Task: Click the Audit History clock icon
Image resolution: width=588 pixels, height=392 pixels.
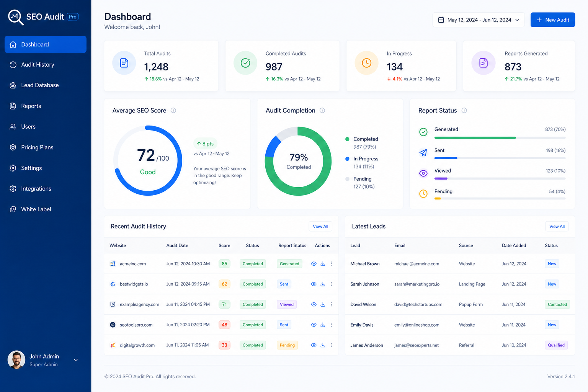Action: (x=13, y=65)
